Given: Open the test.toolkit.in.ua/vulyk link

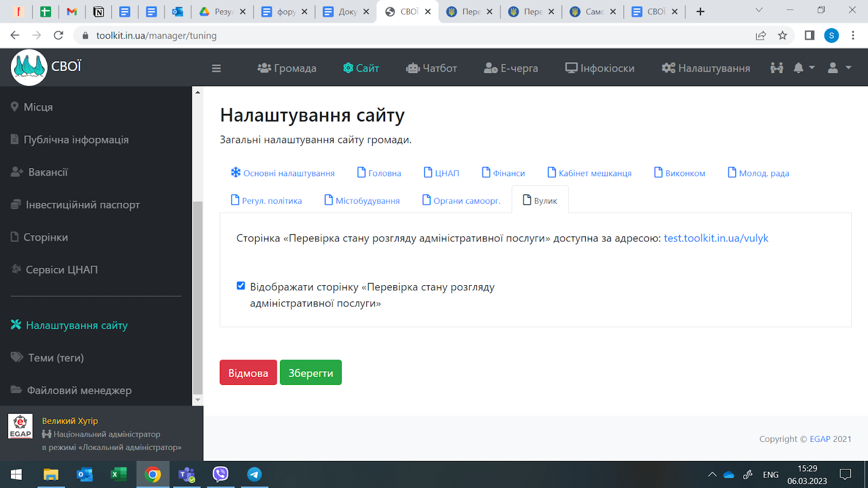Looking at the screenshot, I should [x=716, y=238].
